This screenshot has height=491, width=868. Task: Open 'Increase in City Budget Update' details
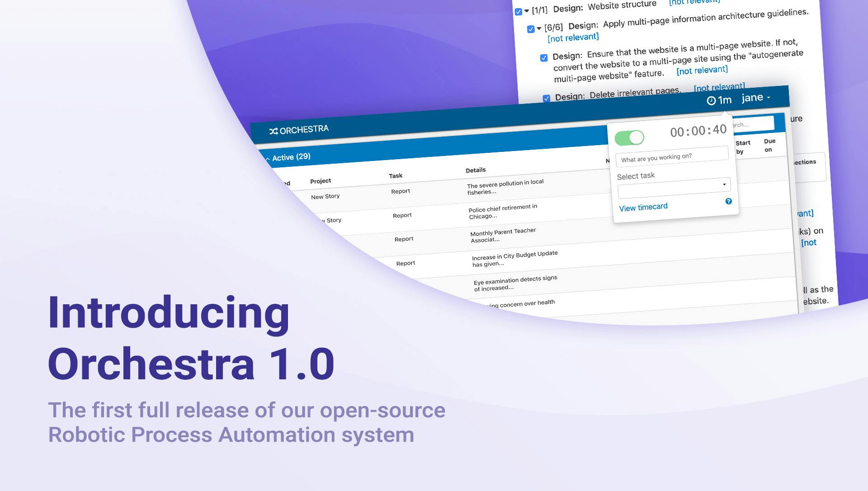point(515,259)
